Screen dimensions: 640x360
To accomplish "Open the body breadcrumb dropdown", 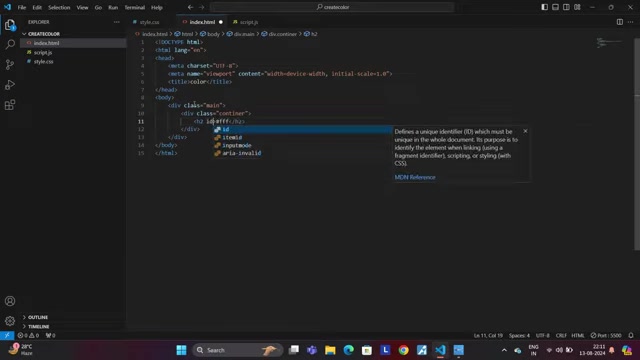I will coord(210,34).
